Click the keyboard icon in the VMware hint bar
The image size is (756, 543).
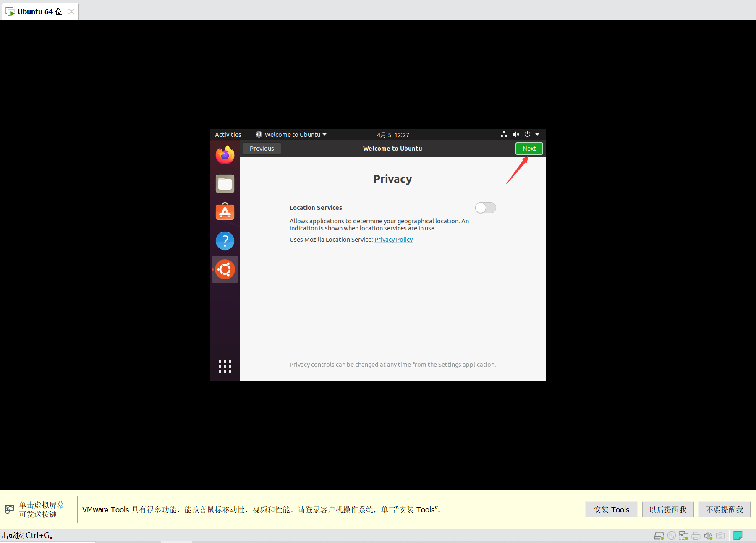click(10, 509)
